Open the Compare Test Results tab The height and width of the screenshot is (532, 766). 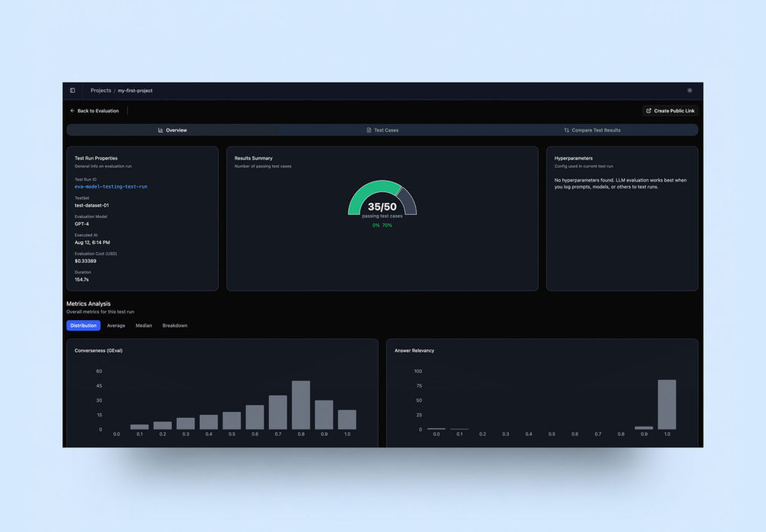tap(592, 131)
